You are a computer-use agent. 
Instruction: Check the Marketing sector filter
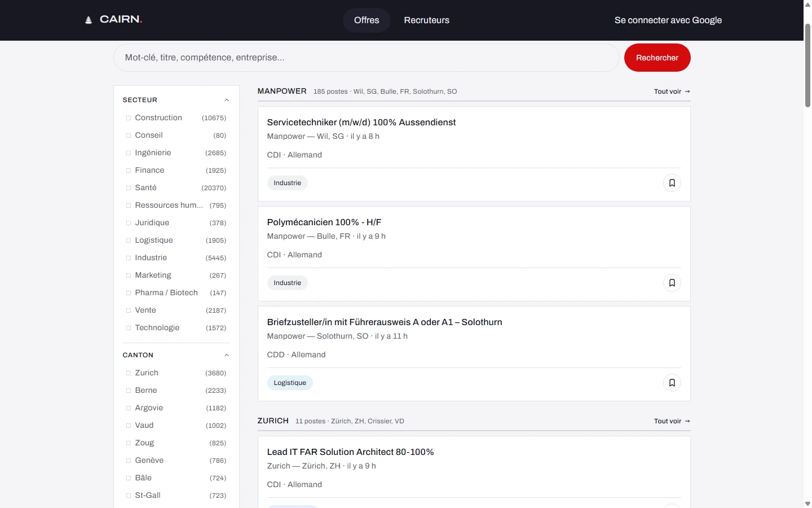click(x=129, y=275)
